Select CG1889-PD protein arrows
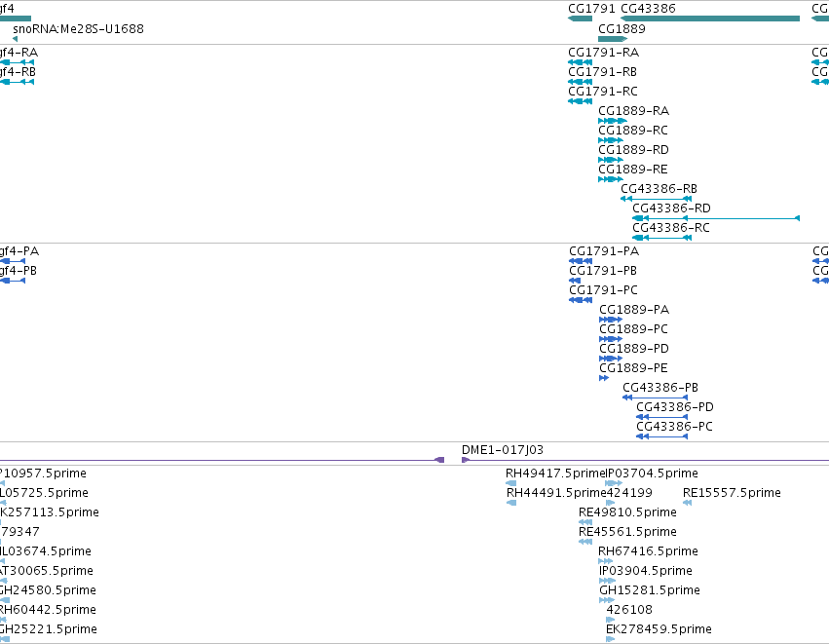This screenshot has width=829, height=644. coord(611,359)
